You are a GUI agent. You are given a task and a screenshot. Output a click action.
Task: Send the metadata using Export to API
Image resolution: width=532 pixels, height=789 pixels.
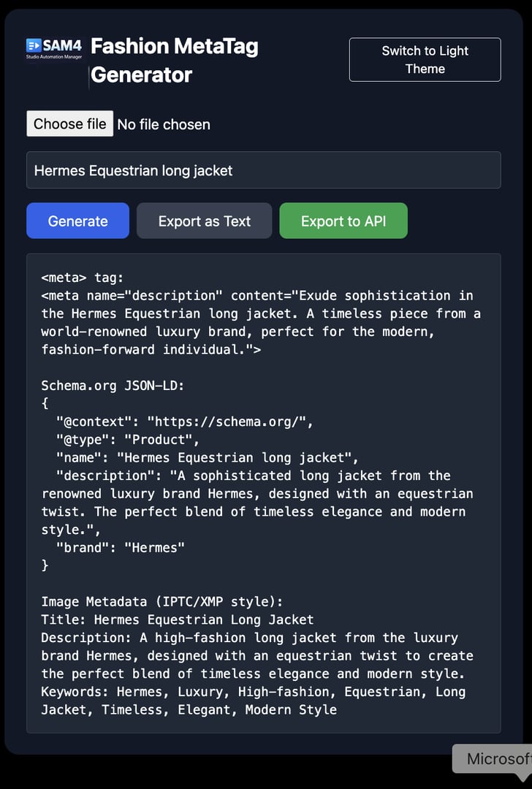pos(343,220)
